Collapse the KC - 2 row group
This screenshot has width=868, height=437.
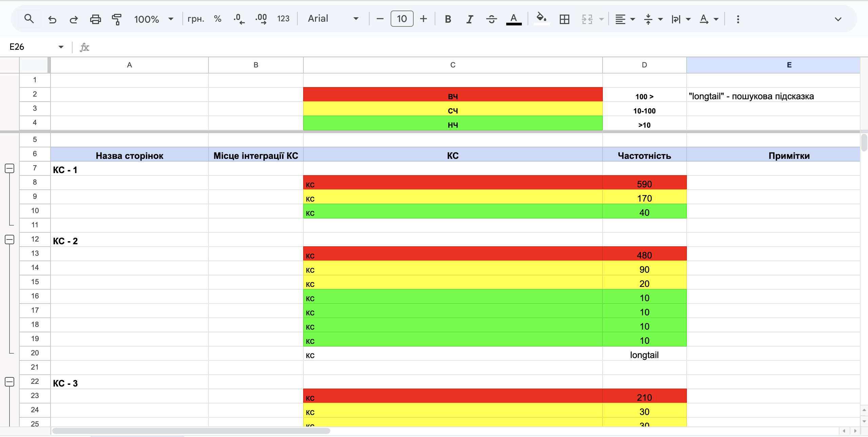[x=9, y=240]
